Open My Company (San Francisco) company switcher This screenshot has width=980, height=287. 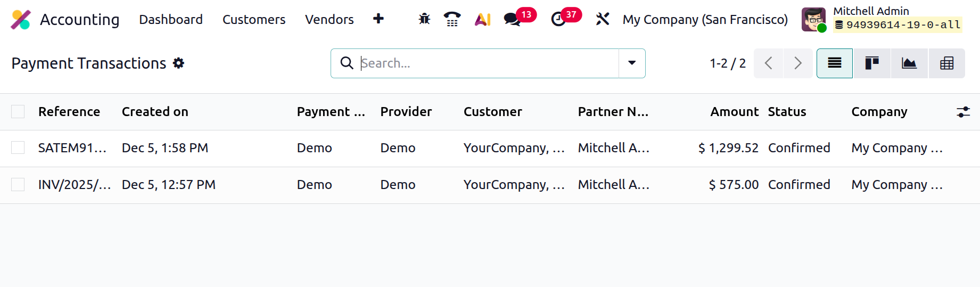point(705,20)
